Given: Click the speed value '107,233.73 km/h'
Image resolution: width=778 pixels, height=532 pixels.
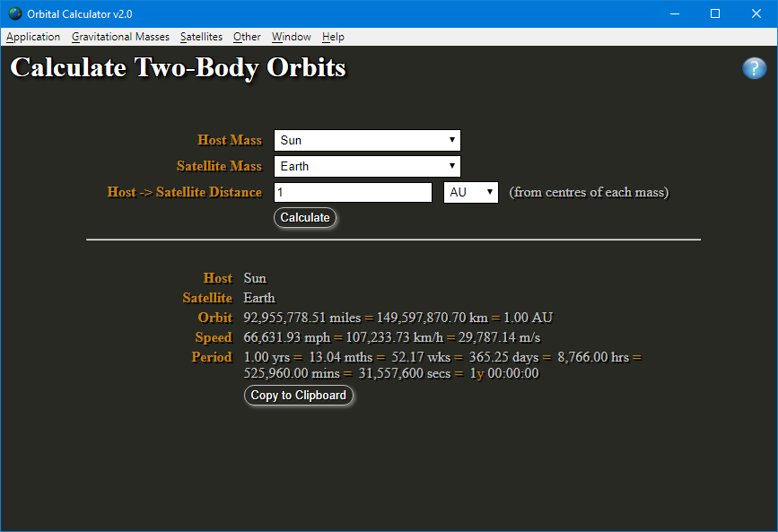Looking at the screenshot, I should click(x=395, y=337).
